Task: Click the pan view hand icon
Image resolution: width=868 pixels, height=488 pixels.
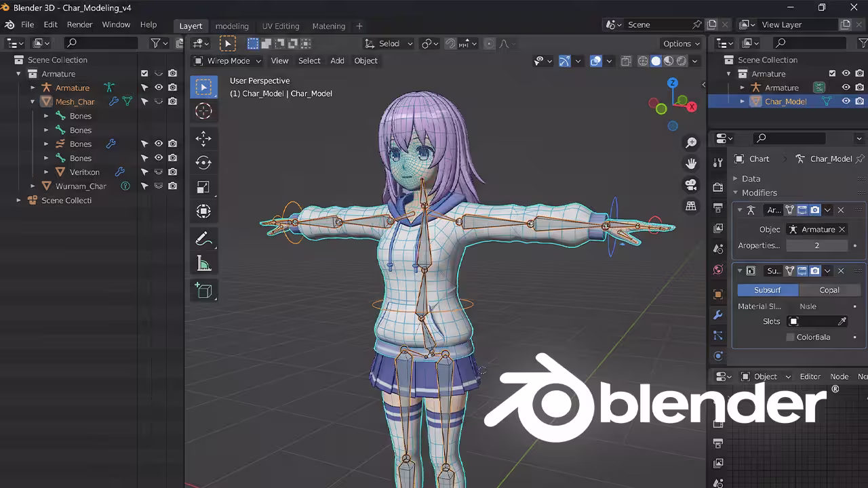Action: 691,163
